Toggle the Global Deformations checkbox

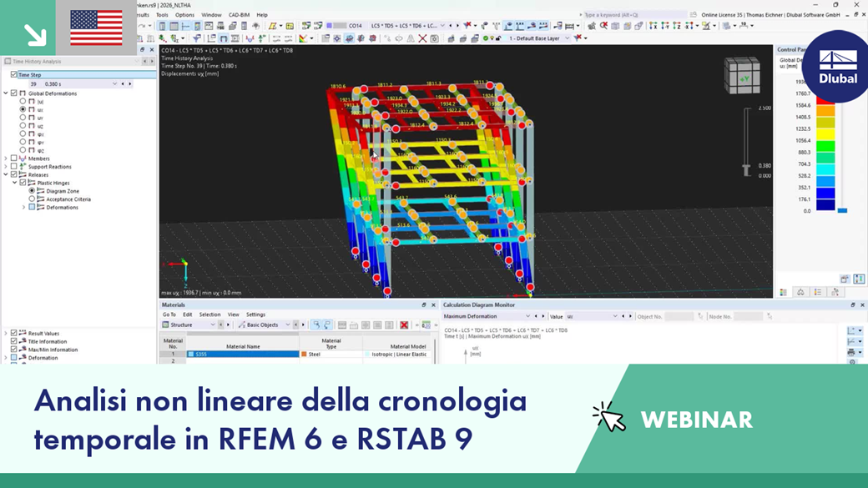14,93
